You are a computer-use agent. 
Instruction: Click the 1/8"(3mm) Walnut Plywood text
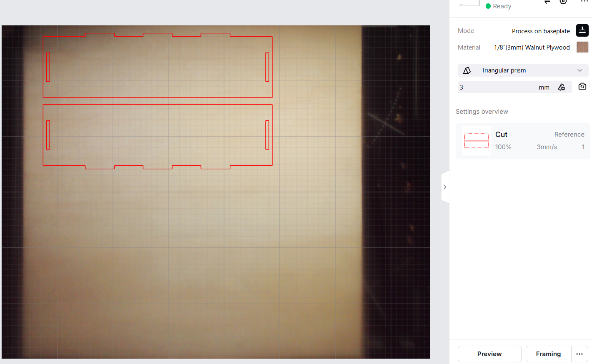coord(532,47)
